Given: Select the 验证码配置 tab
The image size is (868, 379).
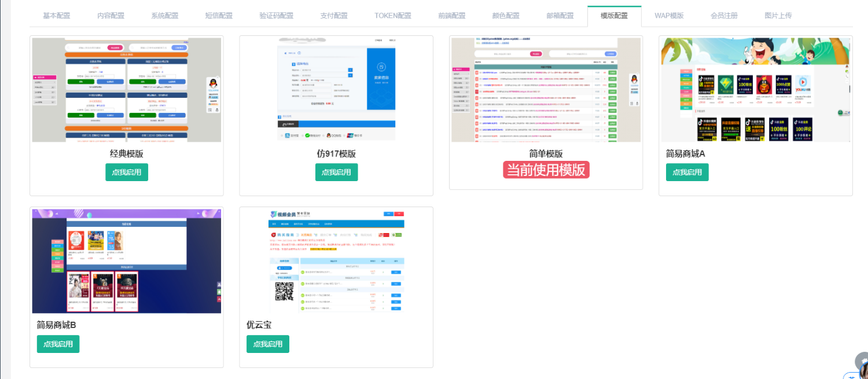Looking at the screenshot, I should pos(276,16).
